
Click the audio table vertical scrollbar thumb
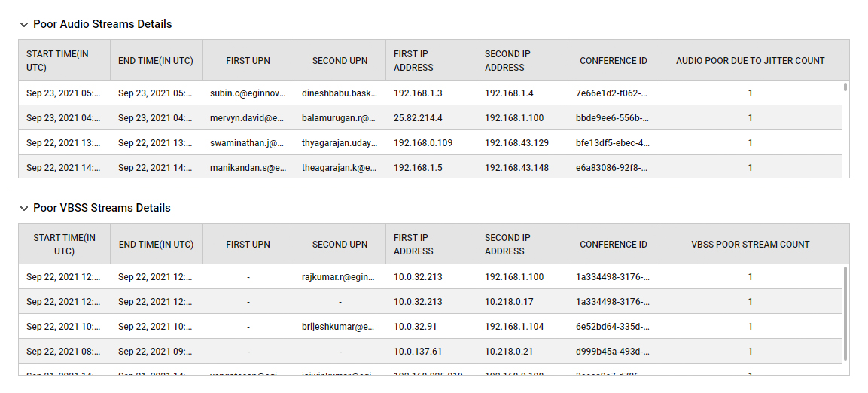click(845, 87)
